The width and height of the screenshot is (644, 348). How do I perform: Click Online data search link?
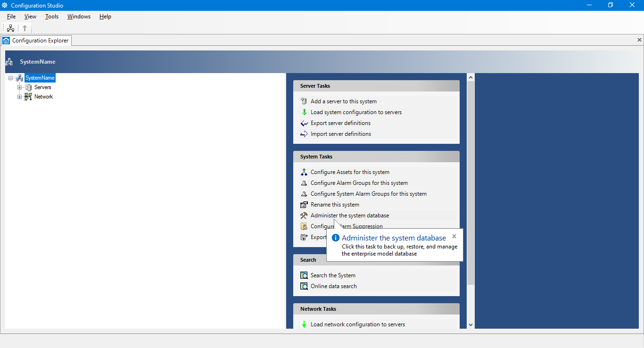pos(334,286)
